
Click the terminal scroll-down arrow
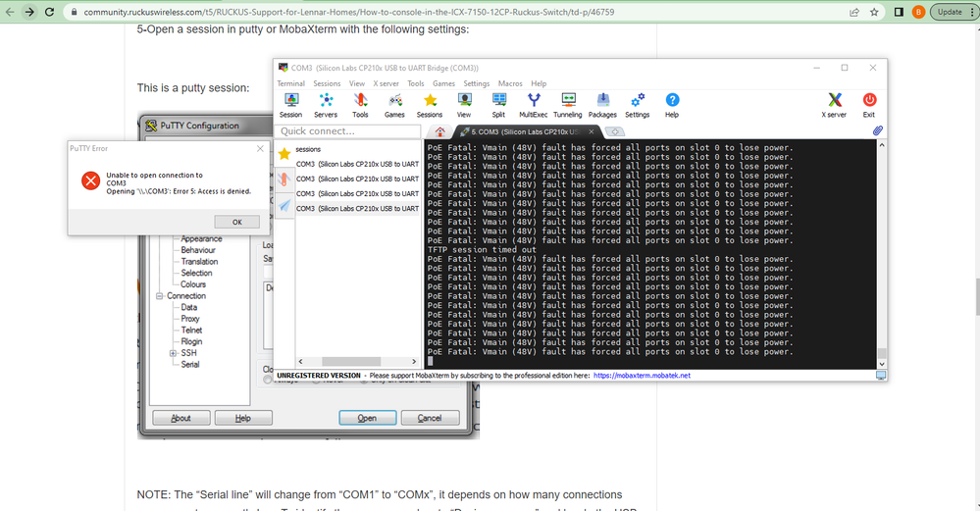coord(882,364)
